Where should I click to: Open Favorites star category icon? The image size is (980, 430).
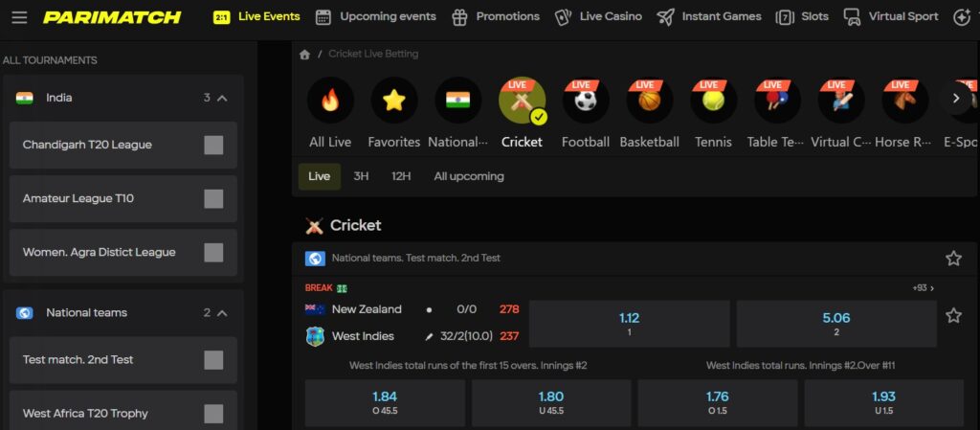point(393,100)
